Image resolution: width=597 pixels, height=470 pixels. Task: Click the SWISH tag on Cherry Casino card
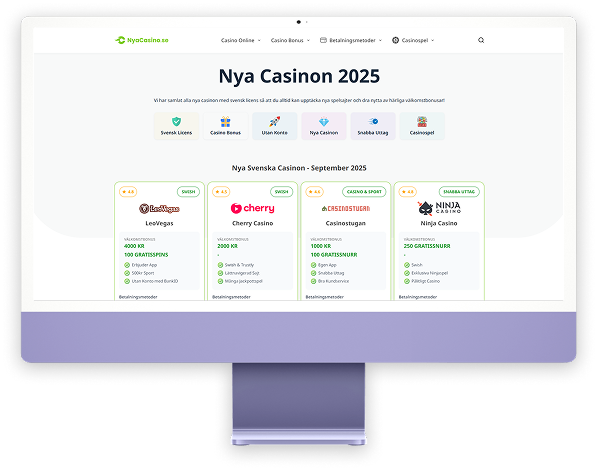tap(282, 192)
